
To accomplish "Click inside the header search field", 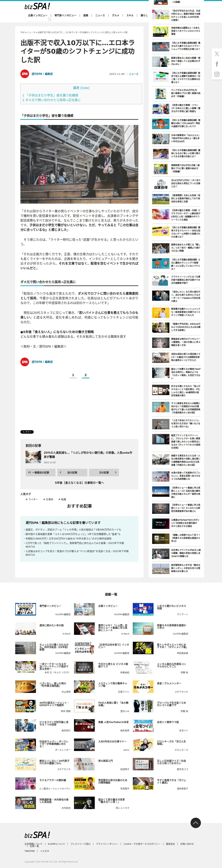I will 39,19.
